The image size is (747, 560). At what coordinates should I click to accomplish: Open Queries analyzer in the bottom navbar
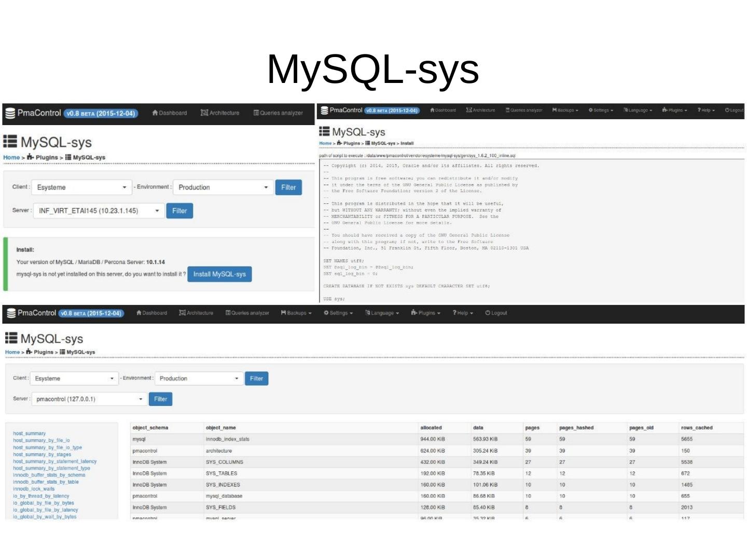tap(247, 313)
